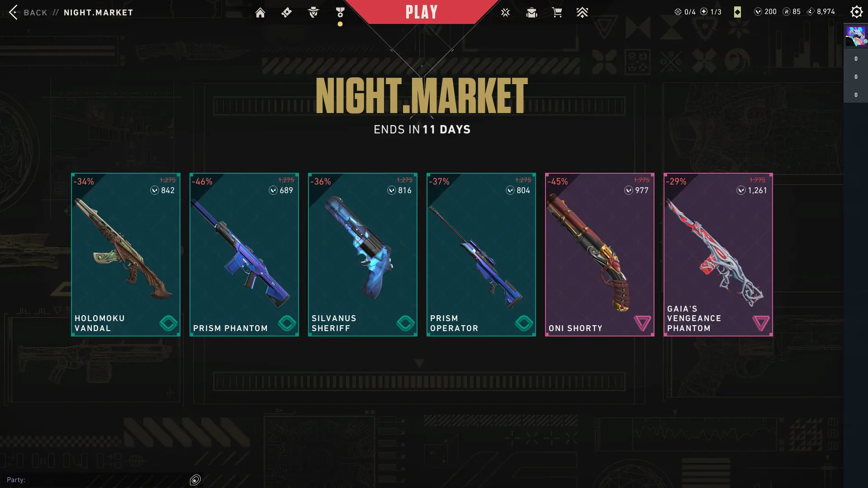This screenshot has height=488, width=868.
Task: Select the Holomoku Vandal card
Action: (126, 255)
